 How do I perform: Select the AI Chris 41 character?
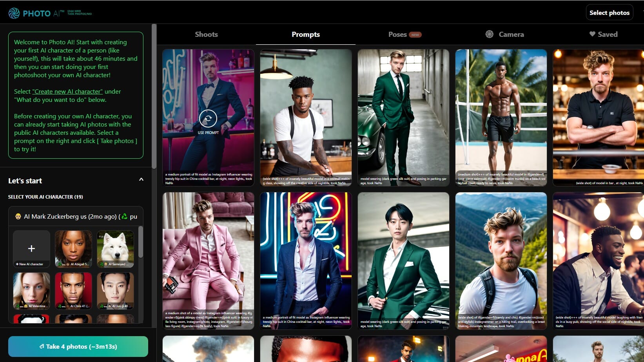(73, 290)
